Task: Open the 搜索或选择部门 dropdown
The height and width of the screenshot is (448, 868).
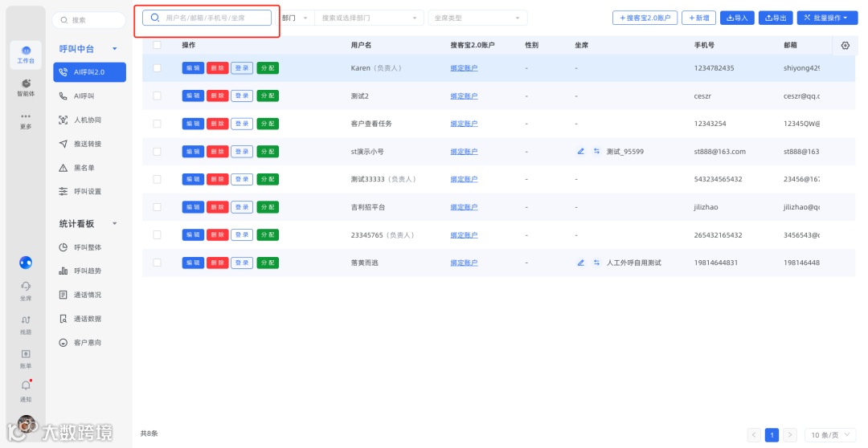Action: coord(369,18)
